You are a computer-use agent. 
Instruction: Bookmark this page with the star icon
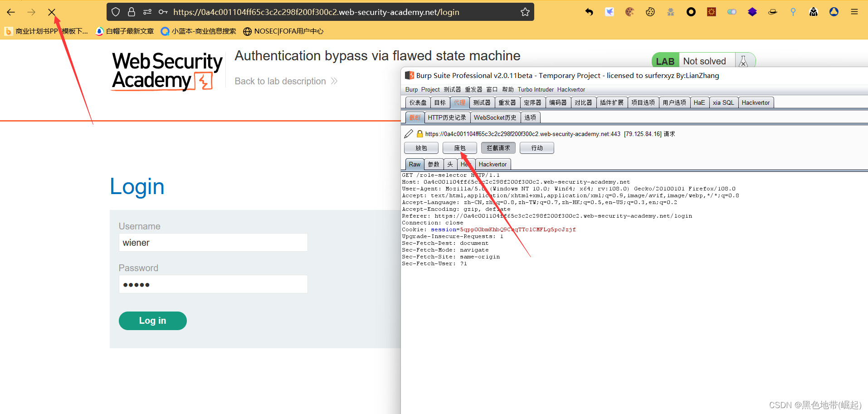pos(525,12)
